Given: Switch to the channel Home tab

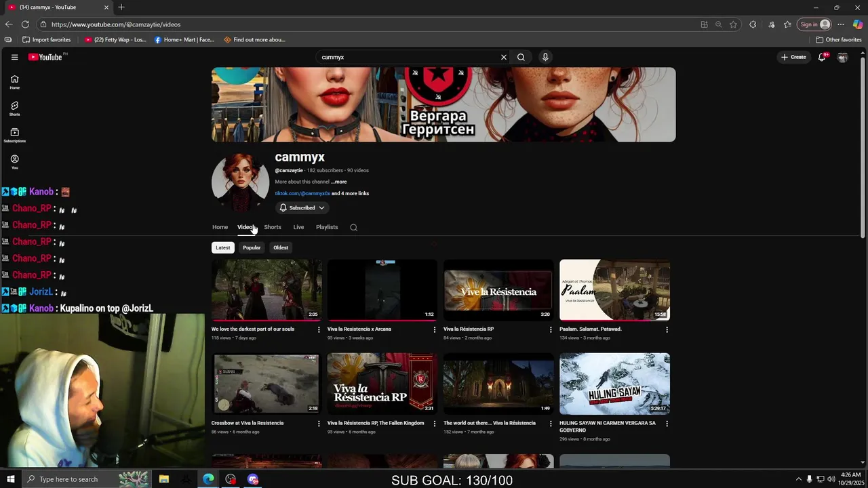Looking at the screenshot, I should pyautogui.click(x=220, y=227).
